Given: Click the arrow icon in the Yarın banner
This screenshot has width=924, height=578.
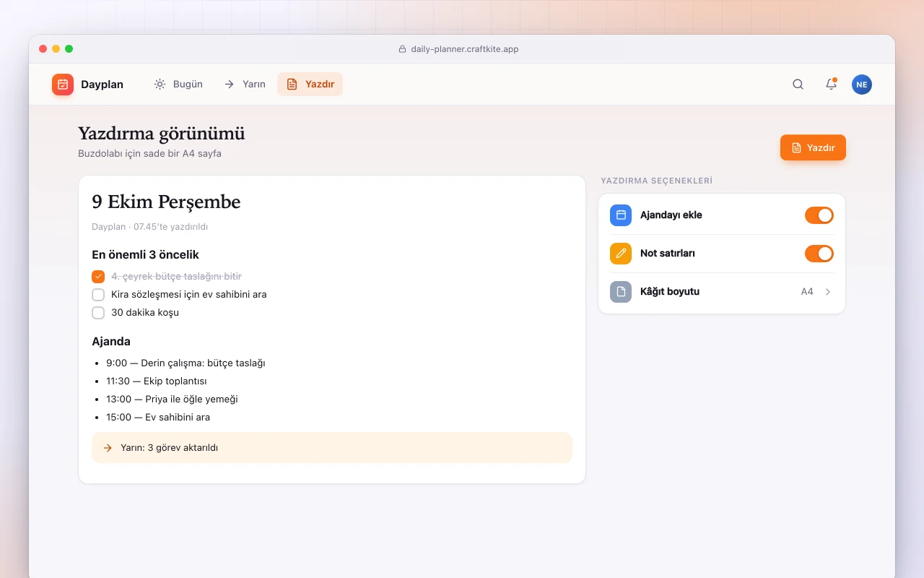Looking at the screenshot, I should click(108, 448).
